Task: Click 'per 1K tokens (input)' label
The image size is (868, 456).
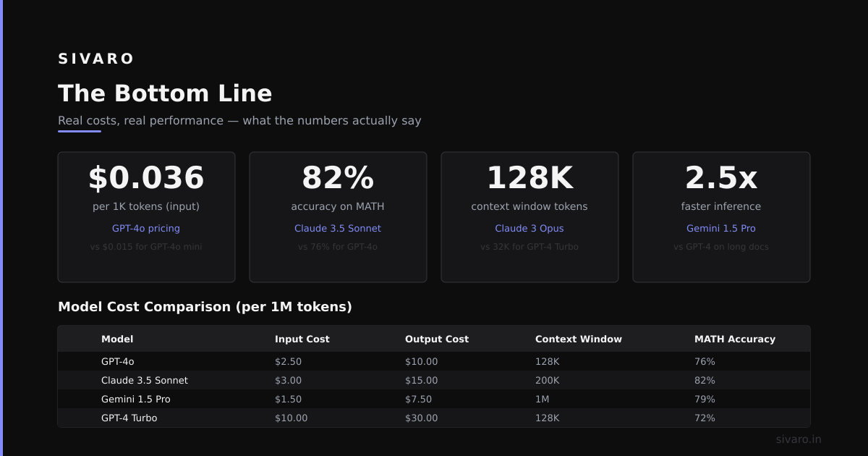Action: (146, 206)
